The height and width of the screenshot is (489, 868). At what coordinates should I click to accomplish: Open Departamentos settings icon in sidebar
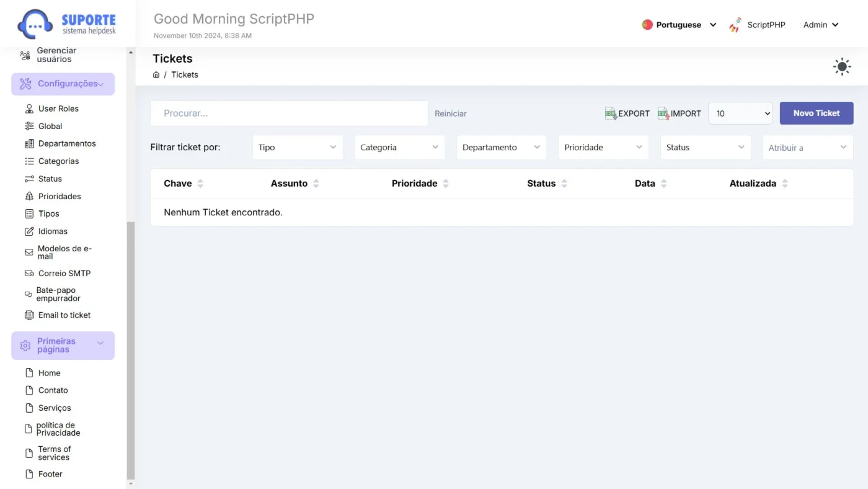[29, 143]
